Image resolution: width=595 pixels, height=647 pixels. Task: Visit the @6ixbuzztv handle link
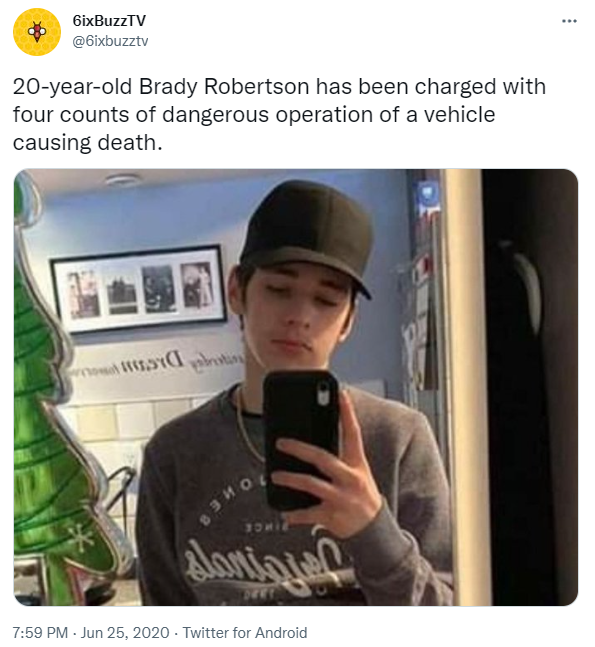110,41
